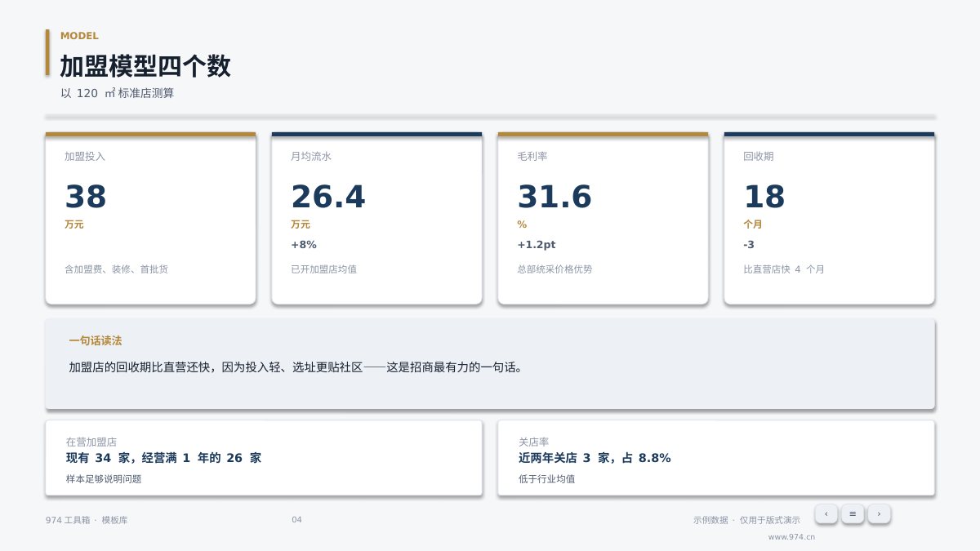Click the 毛利率 card label
Screen dimensions: 980x551
(x=532, y=156)
